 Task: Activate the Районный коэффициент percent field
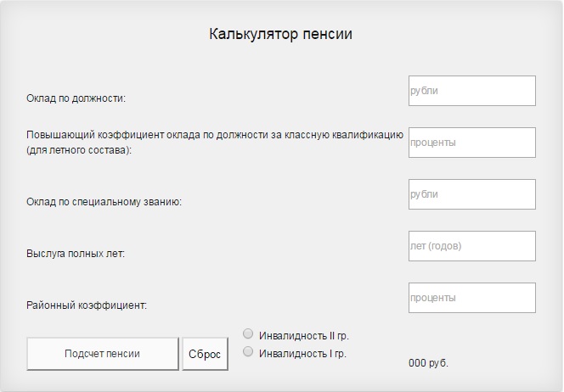[472, 298]
